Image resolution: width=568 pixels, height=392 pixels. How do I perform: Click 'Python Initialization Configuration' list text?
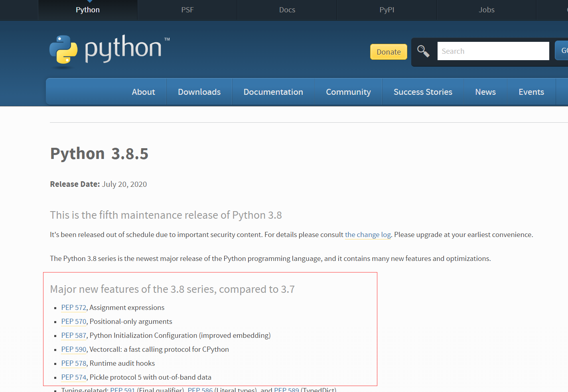tap(180, 335)
